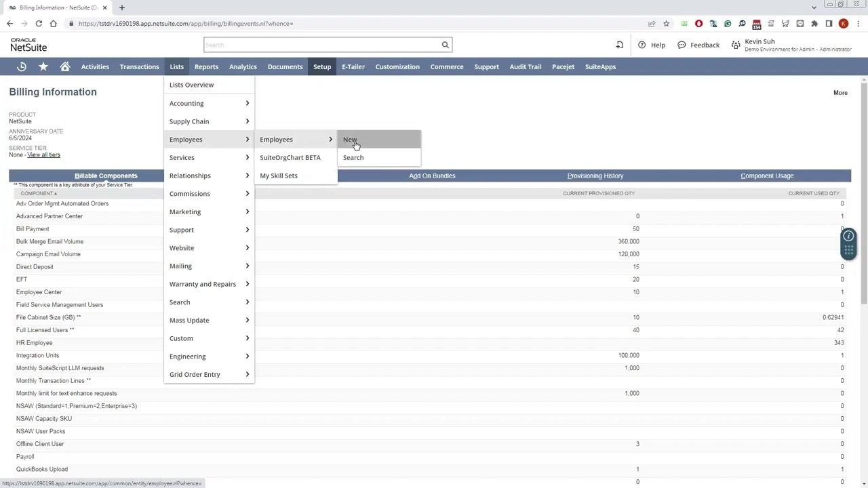The image size is (868, 488).
Task: Open the Recent Records clock icon
Action: point(22,66)
